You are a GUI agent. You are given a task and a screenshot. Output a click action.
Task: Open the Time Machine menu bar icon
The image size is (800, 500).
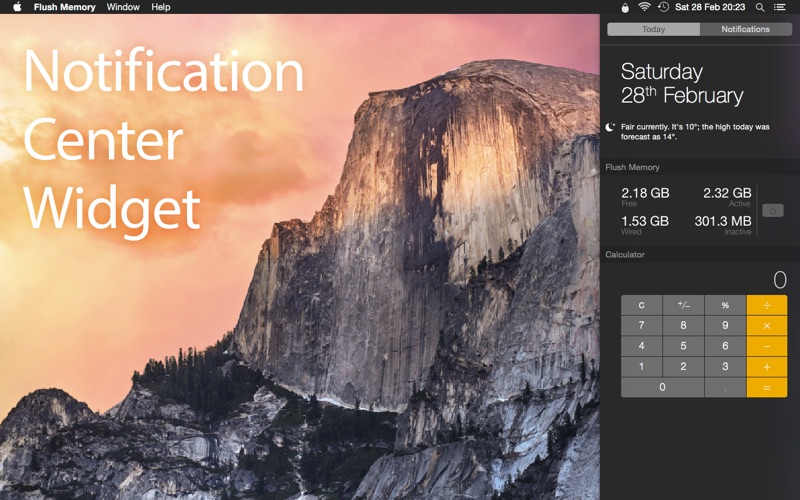click(x=663, y=7)
